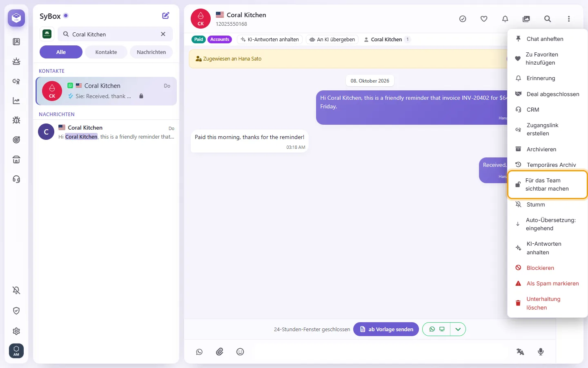Close the three-dot options menu
Viewport: 588px width, 368px height.
[569, 19]
